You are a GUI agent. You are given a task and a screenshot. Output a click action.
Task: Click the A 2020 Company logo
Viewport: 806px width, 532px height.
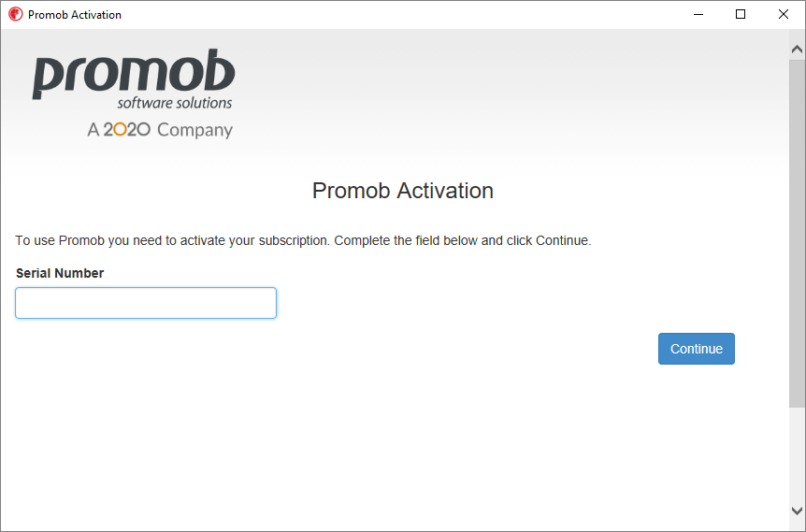coord(160,130)
